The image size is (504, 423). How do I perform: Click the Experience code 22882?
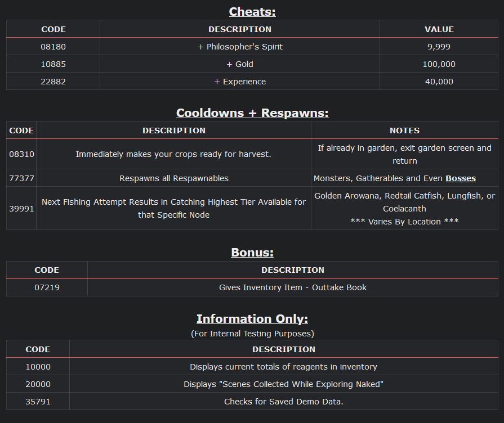click(x=53, y=82)
